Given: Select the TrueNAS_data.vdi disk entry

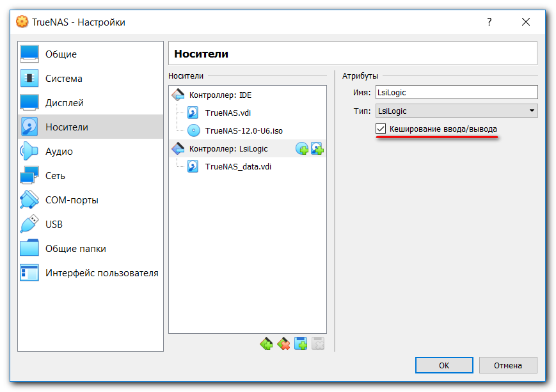Looking at the screenshot, I should 247,166.
